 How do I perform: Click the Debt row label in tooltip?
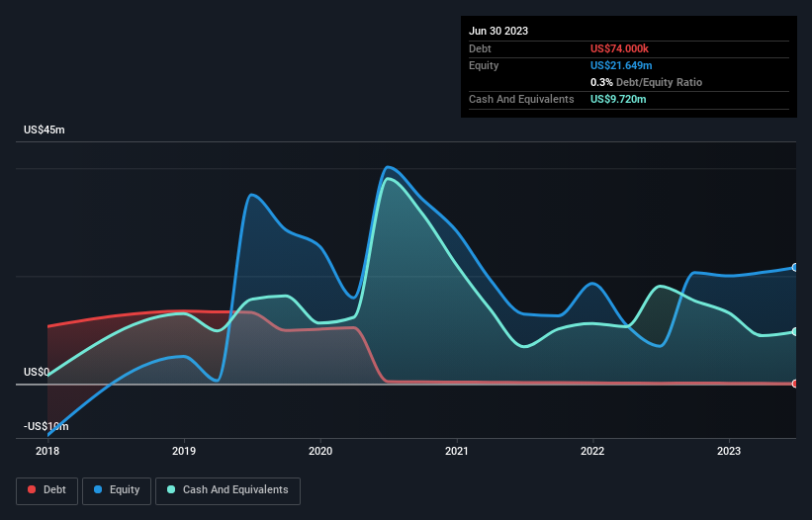coord(480,48)
